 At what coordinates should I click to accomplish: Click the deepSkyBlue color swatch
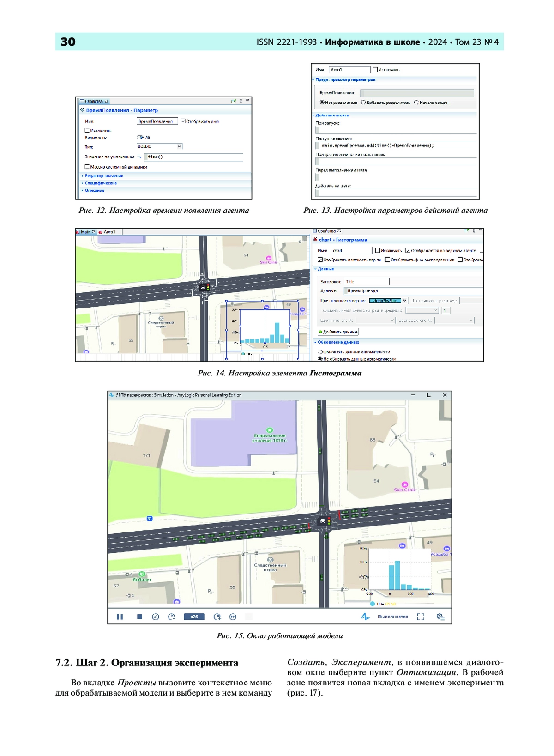(385, 301)
